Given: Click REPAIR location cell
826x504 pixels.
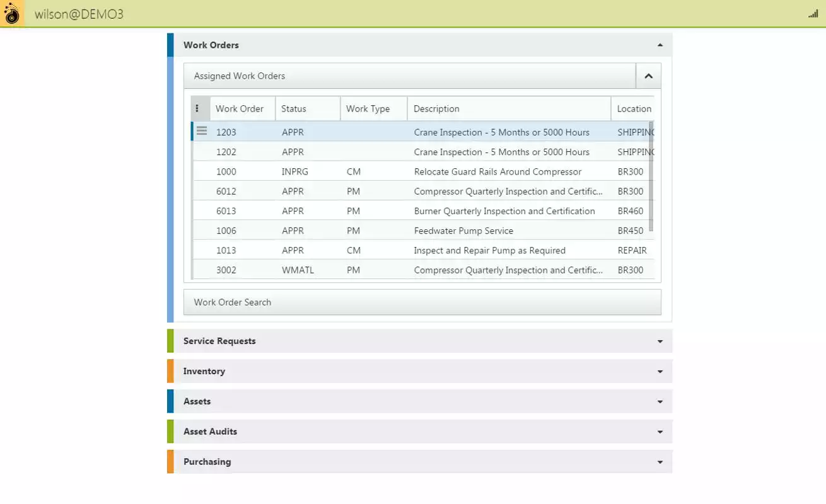Looking at the screenshot, I should 632,250.
